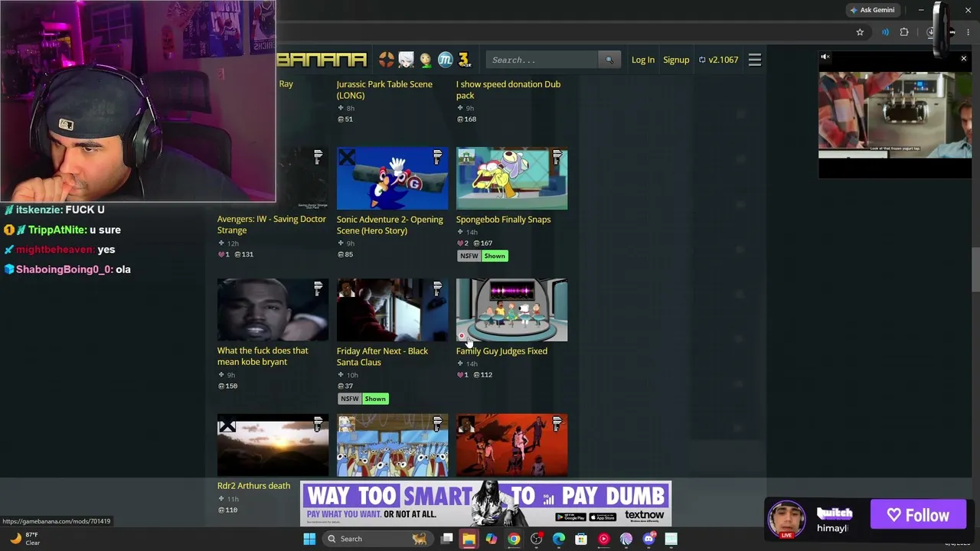Viewport: 980px width, 551px height.
Task: Toggle the NSFW Shown badge under Friday After Next
Action: pyautogui.click(x=364, y=399)
